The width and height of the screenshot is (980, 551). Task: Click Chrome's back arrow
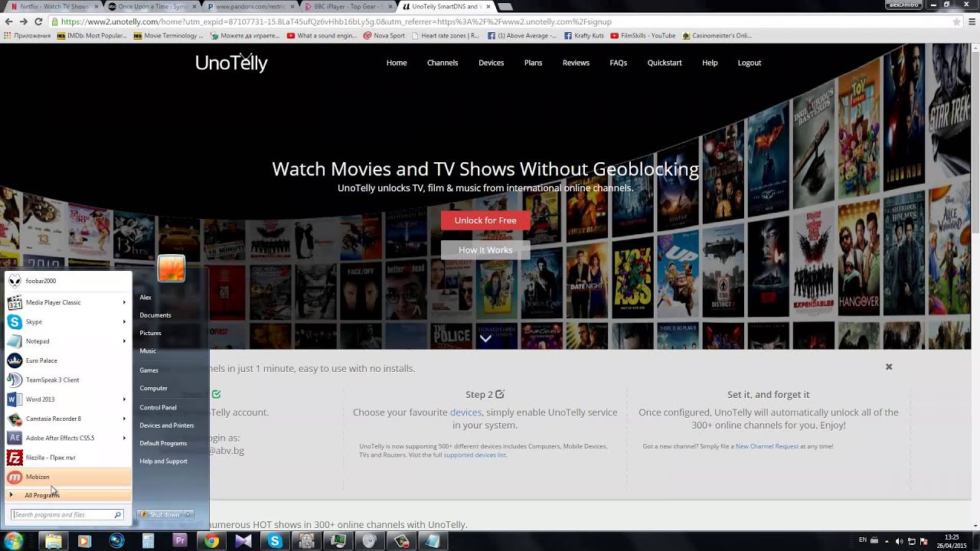point(9,21)
